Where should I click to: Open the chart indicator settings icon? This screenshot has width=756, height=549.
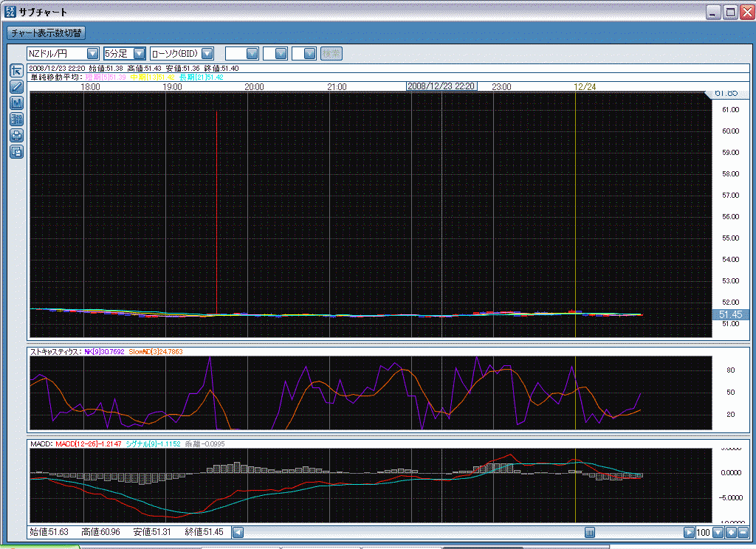[16, 103]
